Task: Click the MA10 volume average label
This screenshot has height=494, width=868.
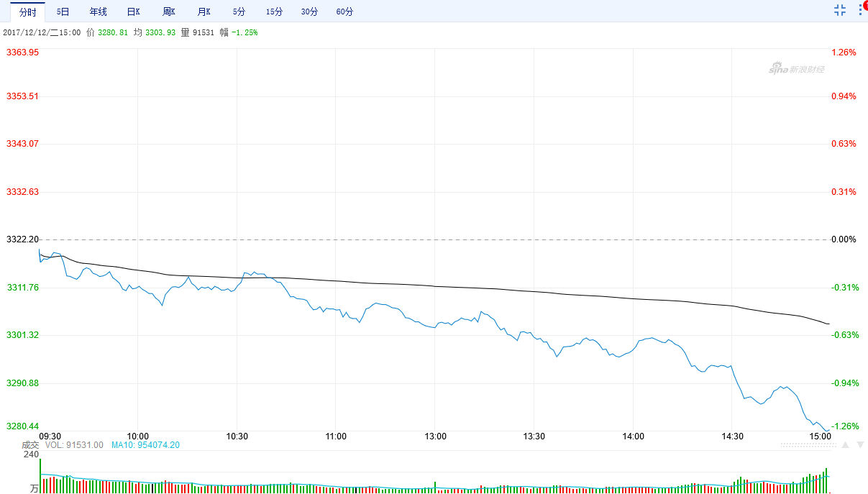Action: coord(145,445)
